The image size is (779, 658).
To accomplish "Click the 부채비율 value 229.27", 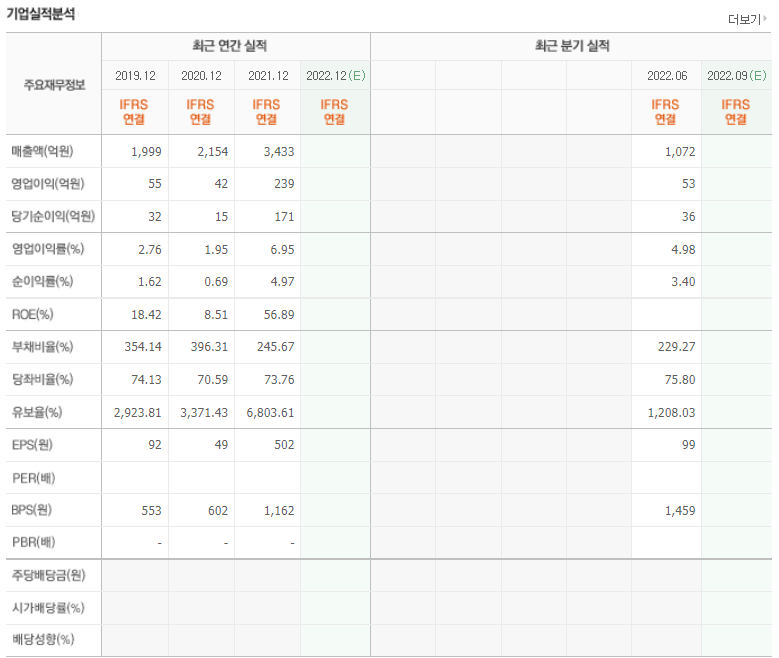I will 677,346.
